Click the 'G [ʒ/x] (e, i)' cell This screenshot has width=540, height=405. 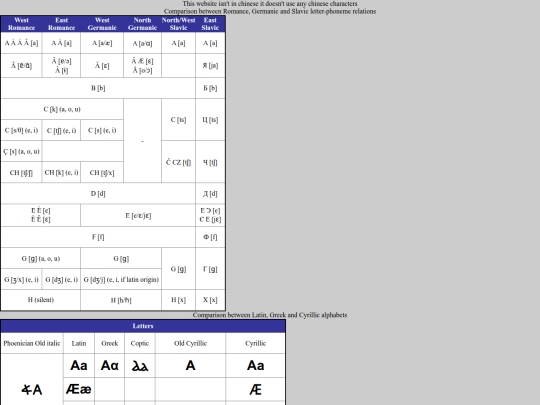21,279
